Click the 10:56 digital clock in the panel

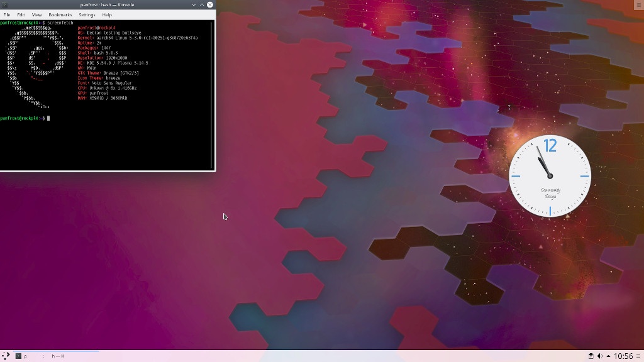click(623, 356)
